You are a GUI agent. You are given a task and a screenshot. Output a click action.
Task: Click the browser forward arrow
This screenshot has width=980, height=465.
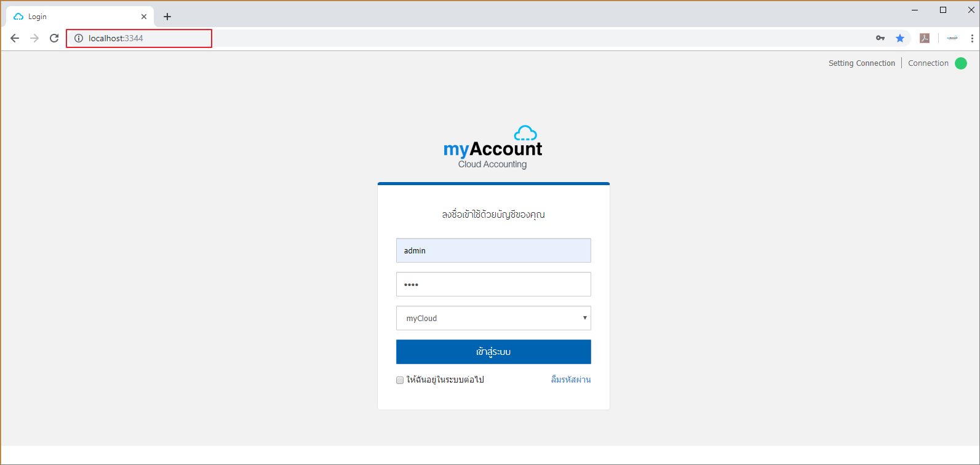tap(34, 38)
